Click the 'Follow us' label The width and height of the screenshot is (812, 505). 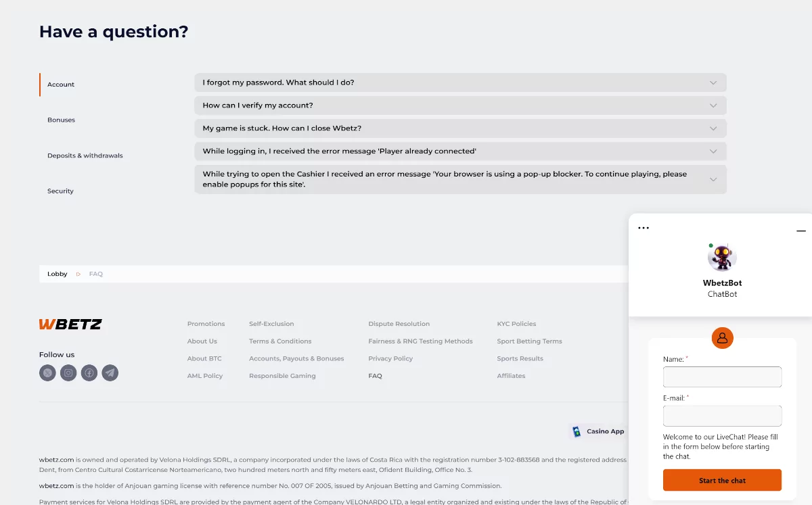point(57,355)
